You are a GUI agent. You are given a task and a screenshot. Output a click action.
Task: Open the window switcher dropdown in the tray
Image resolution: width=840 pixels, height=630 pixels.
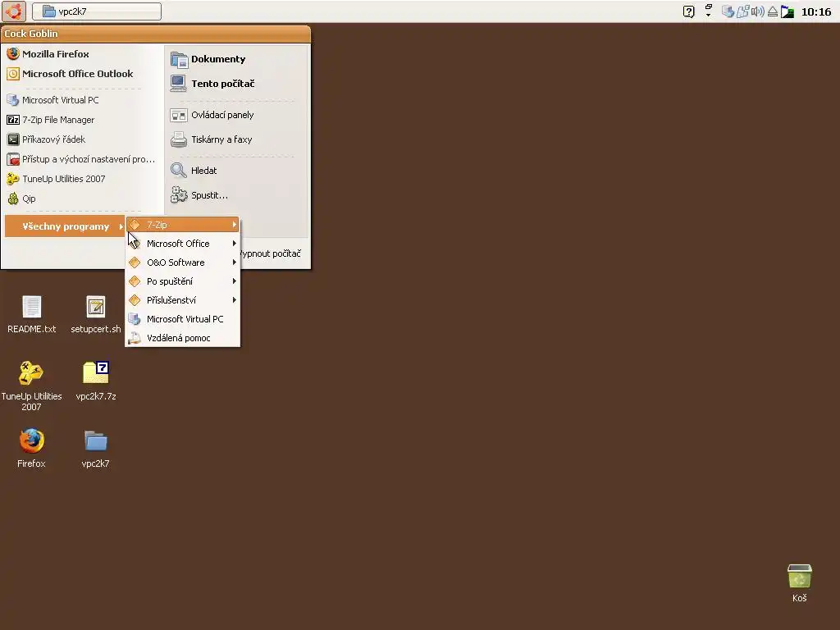[708, 11]
